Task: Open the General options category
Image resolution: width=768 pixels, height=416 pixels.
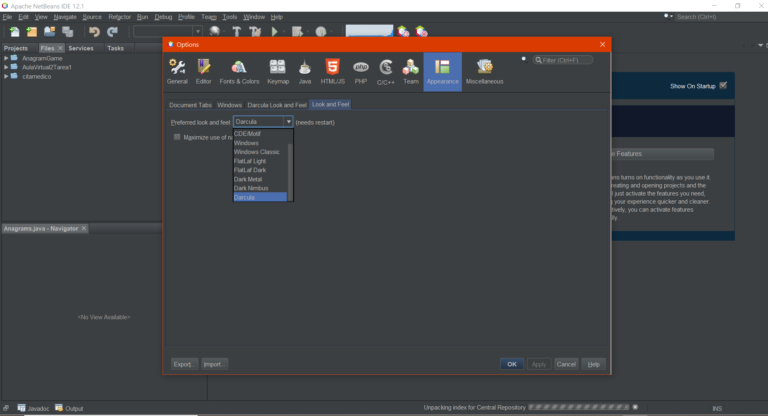Action: pos(177,72)
